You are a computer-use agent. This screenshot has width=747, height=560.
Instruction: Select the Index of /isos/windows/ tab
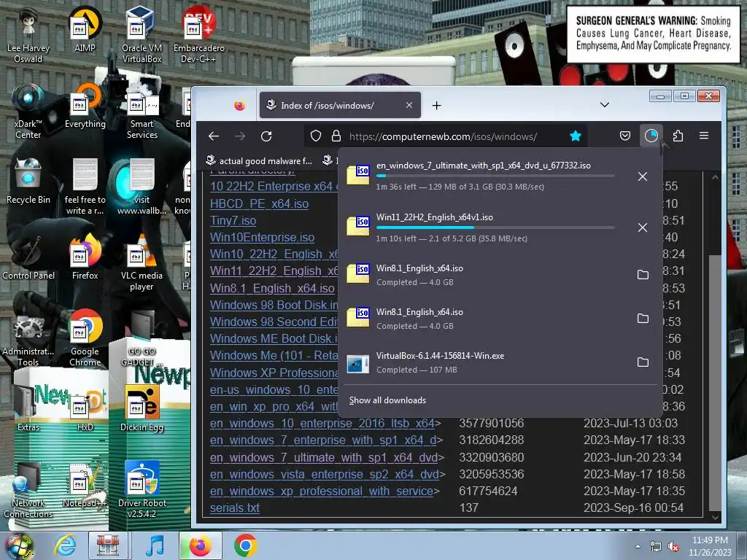(x=340, y=105)
